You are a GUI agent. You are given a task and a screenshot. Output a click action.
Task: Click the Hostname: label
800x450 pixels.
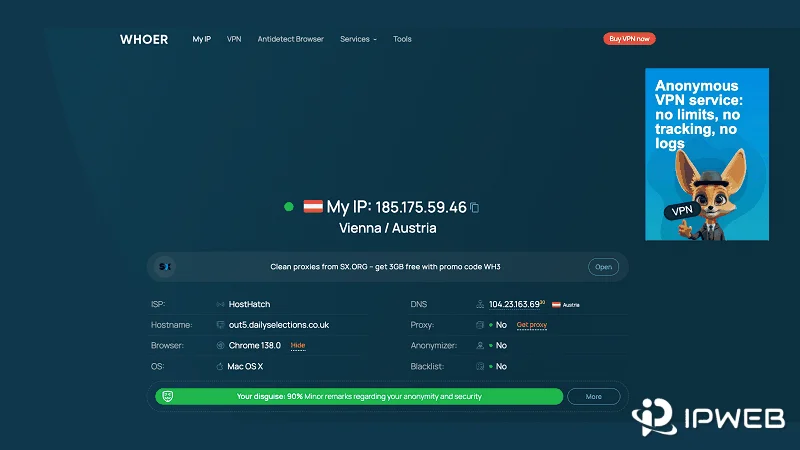(x=171, y=325)
